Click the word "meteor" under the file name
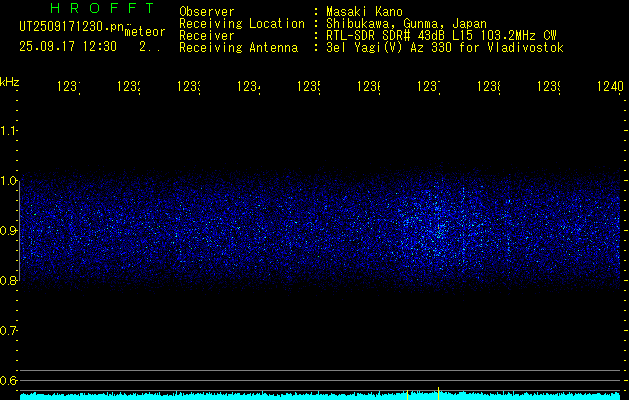Screen dimensions: 629x400 point(145,32)
